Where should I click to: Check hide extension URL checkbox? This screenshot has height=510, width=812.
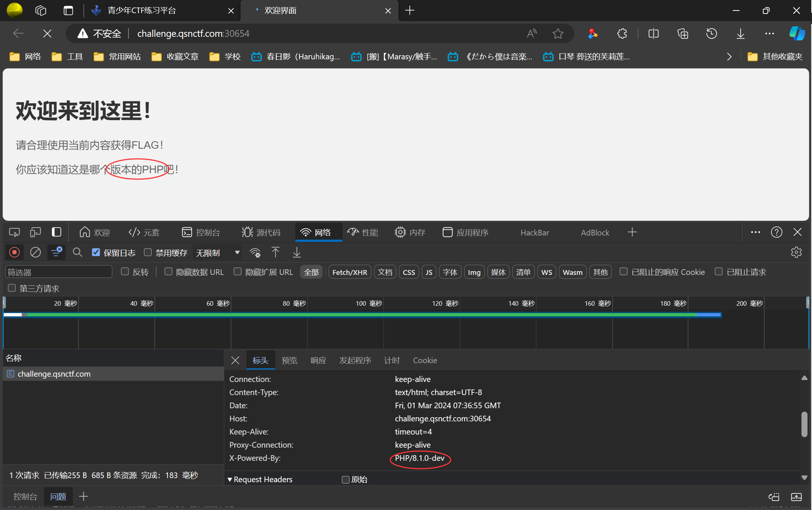(238, 272)
